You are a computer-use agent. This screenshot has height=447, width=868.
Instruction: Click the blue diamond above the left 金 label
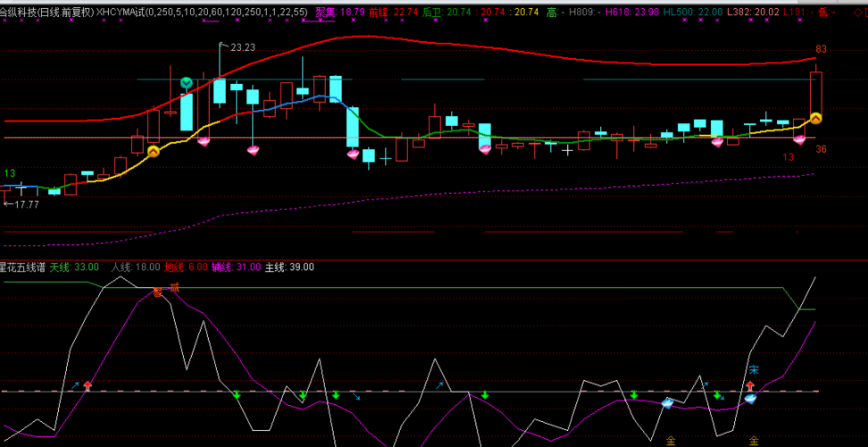tap(668, 403)
